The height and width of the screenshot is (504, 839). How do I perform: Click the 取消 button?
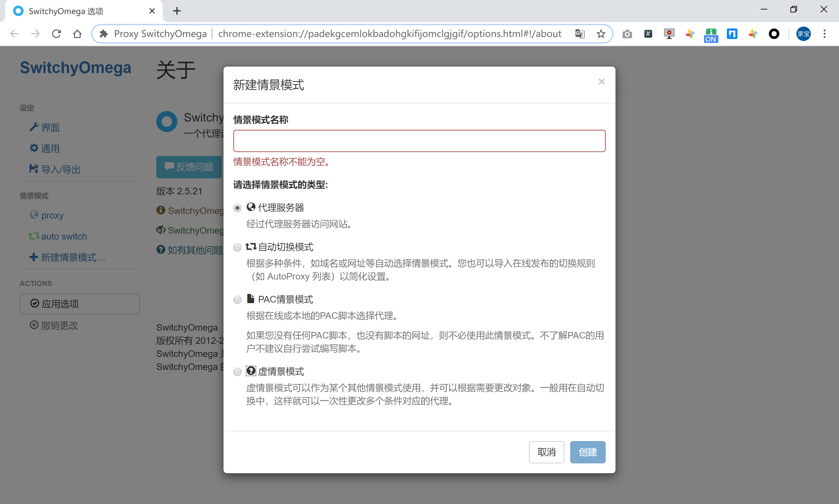tap(546, 452)
